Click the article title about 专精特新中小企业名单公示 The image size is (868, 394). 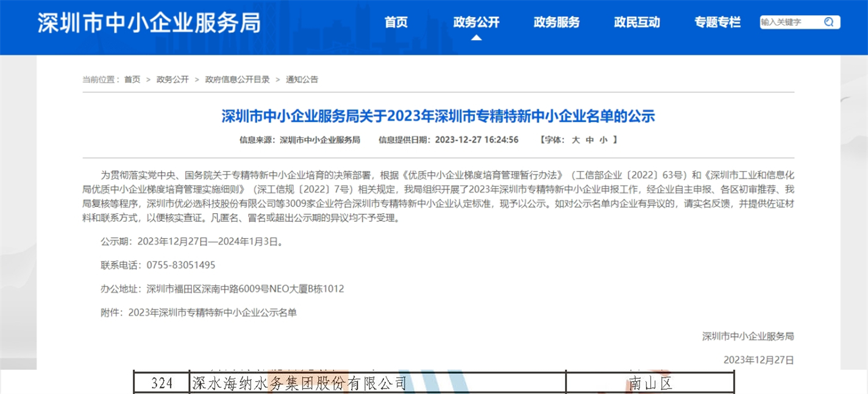click(438, 116)
